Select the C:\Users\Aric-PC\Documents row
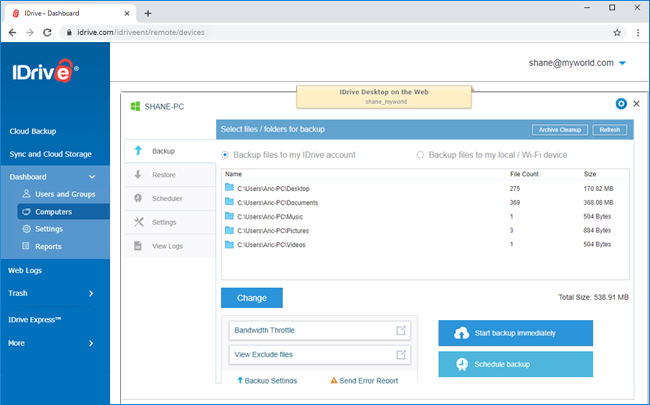The width and height of the screenshot is (650, 405). [425, 202]
